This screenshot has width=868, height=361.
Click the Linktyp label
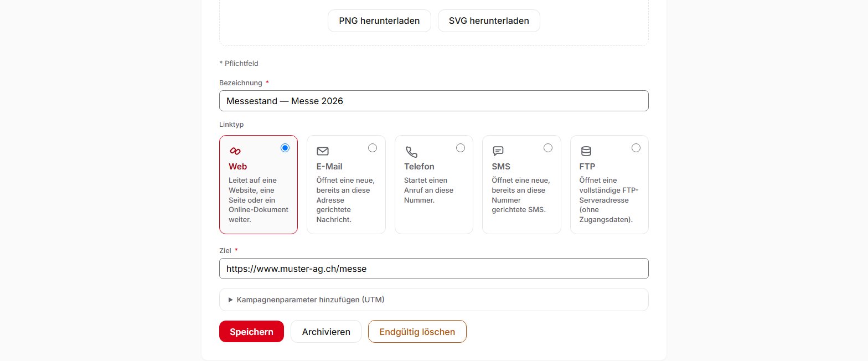[x=231, y=125]
